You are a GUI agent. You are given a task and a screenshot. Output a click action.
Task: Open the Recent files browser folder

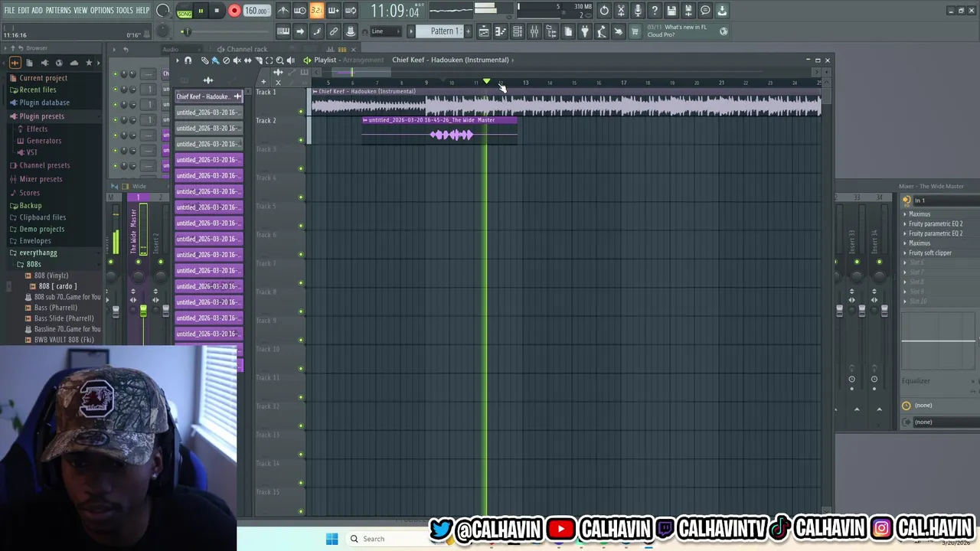pyautogui.click(x=38, y=90)
